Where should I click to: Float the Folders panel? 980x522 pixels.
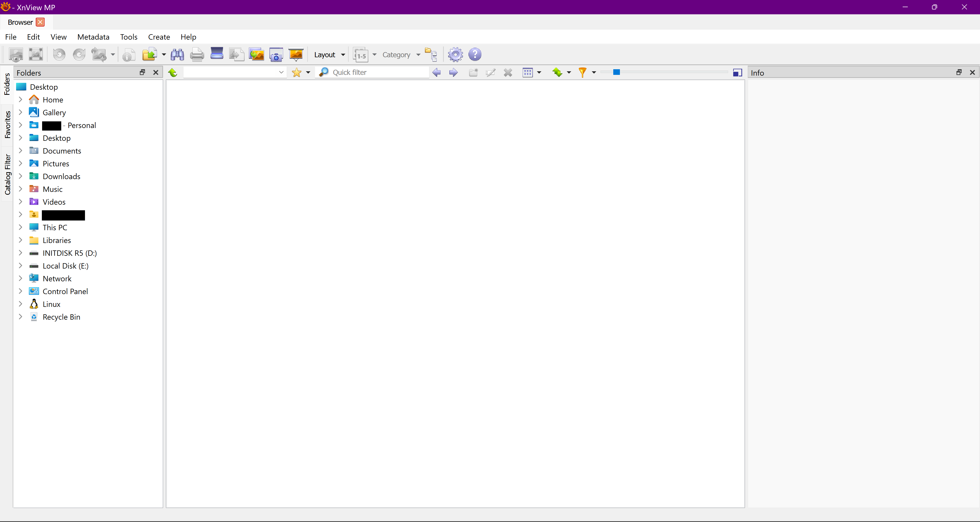tap(142, 72)
